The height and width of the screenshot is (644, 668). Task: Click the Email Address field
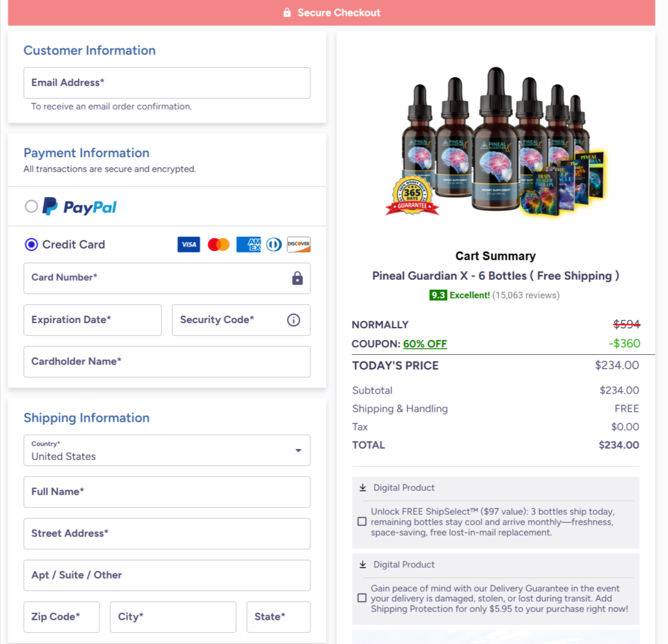pos(167,83)
